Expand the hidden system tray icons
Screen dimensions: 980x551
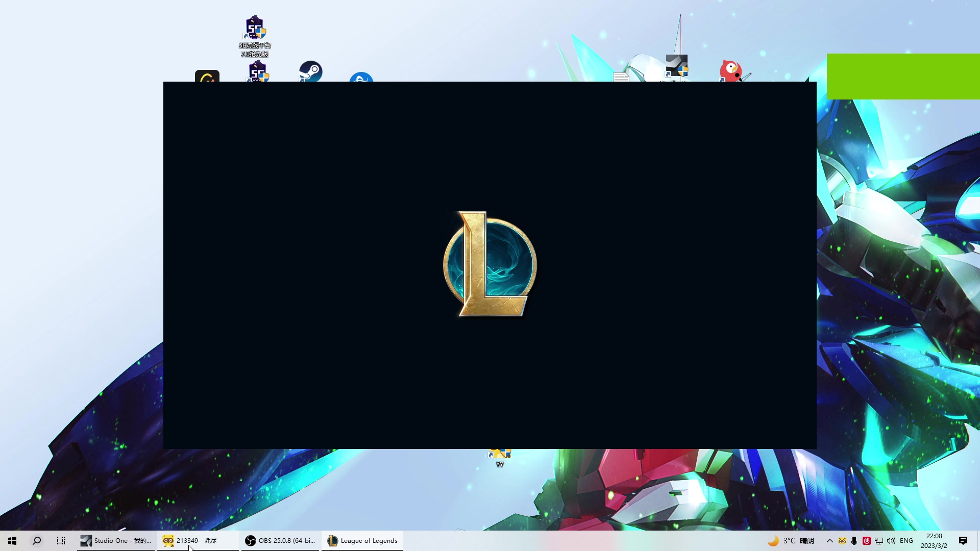point(830,541)
